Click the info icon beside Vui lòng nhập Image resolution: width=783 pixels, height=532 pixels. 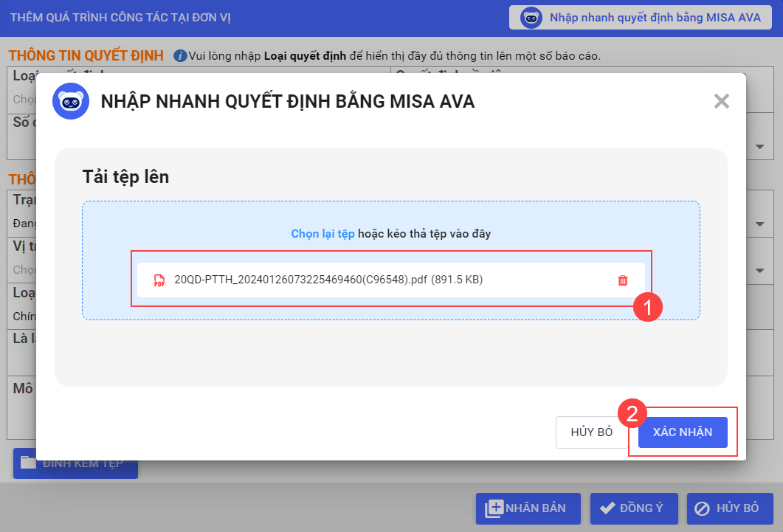[x=180, y=56]
